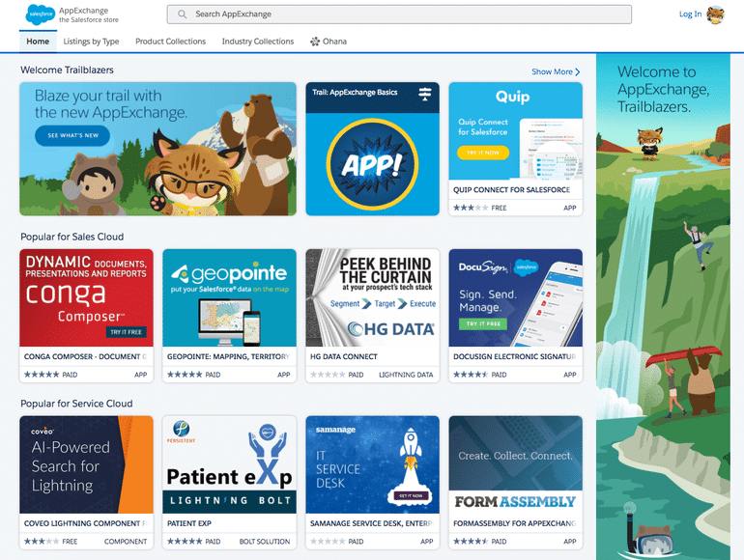This screenshot has height=560, width=744.
Task: Click Popular for Sales Cloud heading
Action: pos(72,237)
